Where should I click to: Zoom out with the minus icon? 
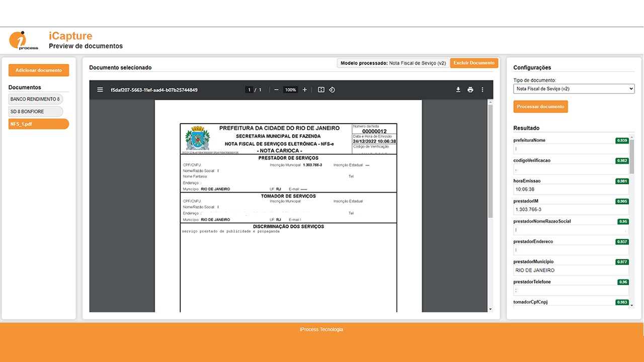coord(276,90)
